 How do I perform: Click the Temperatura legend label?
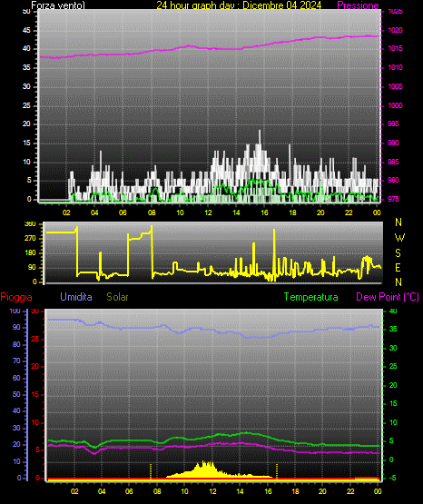coord(311,297)
